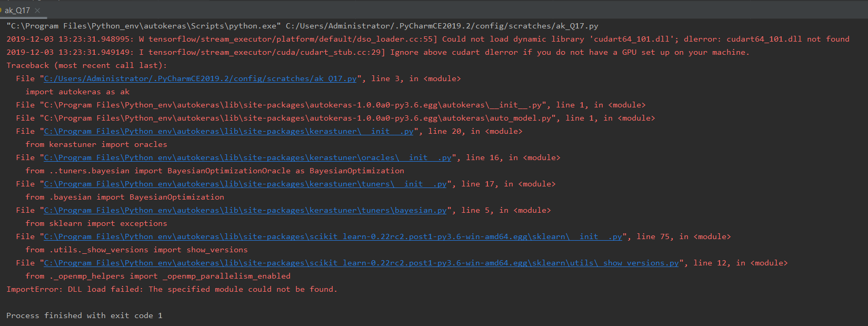Close the ak_Q17 run tab
Screen dimensions: 868x326
[x=36, y=9]
